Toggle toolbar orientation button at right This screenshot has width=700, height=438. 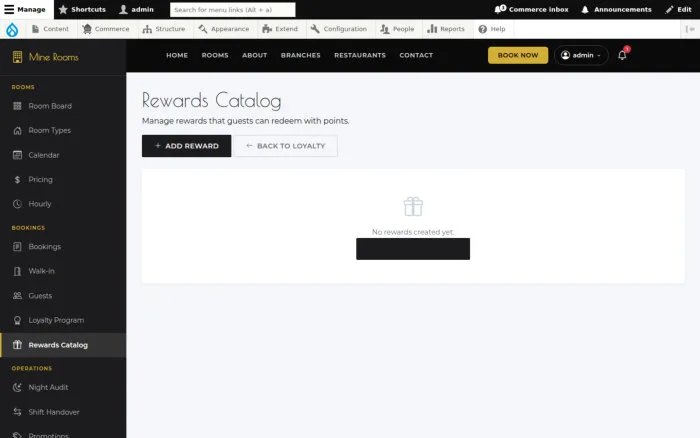(x=690, y=29)
